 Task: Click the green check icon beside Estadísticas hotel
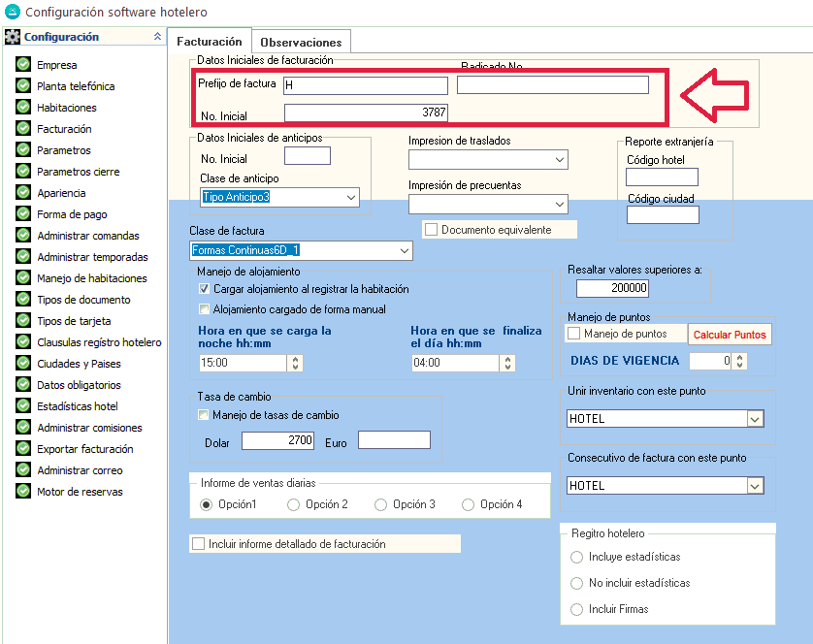[23, 406]
